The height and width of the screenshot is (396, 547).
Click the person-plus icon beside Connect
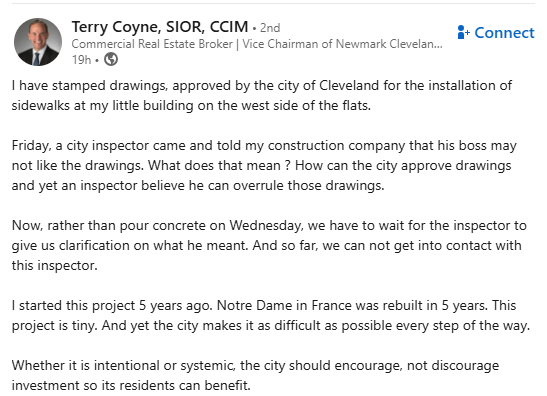tap(464, 32)
